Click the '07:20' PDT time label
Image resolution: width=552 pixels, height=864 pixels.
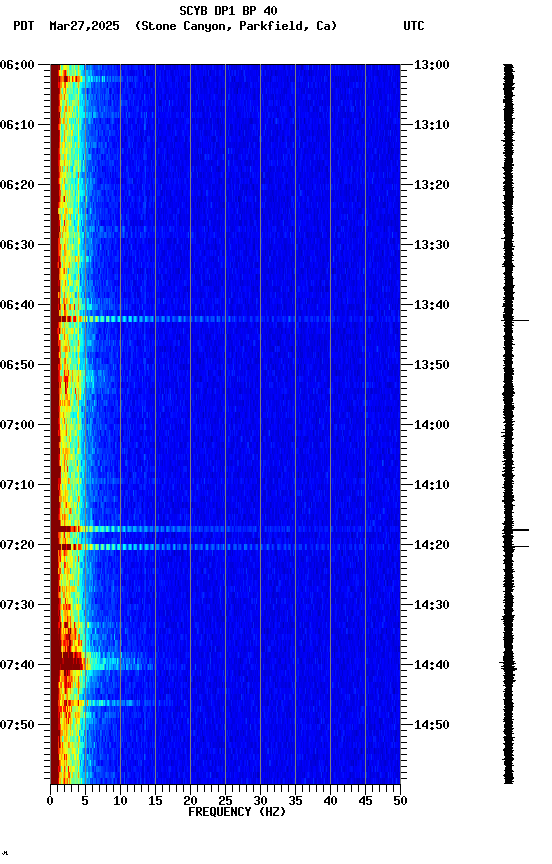[x=17, y=545]
